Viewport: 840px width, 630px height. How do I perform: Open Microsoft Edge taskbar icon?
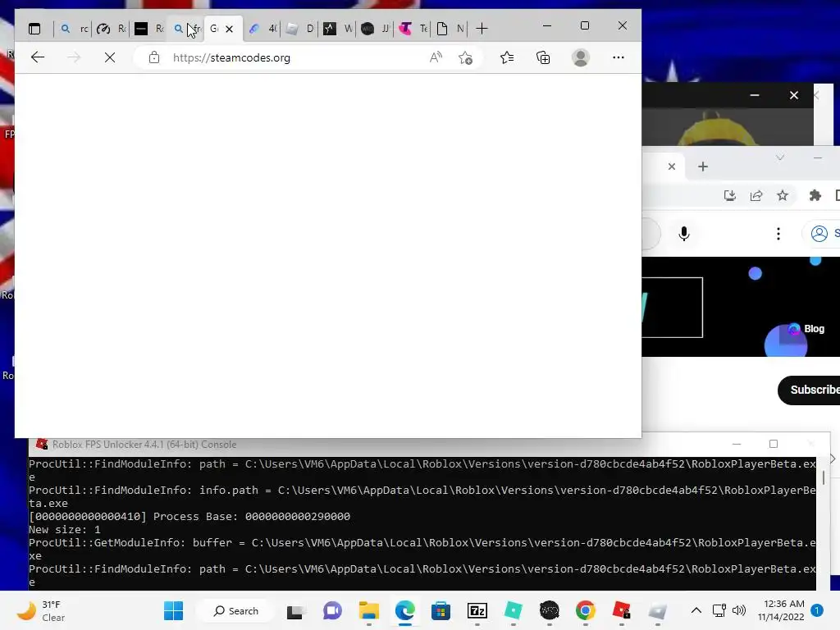click(x=405, y=610)
